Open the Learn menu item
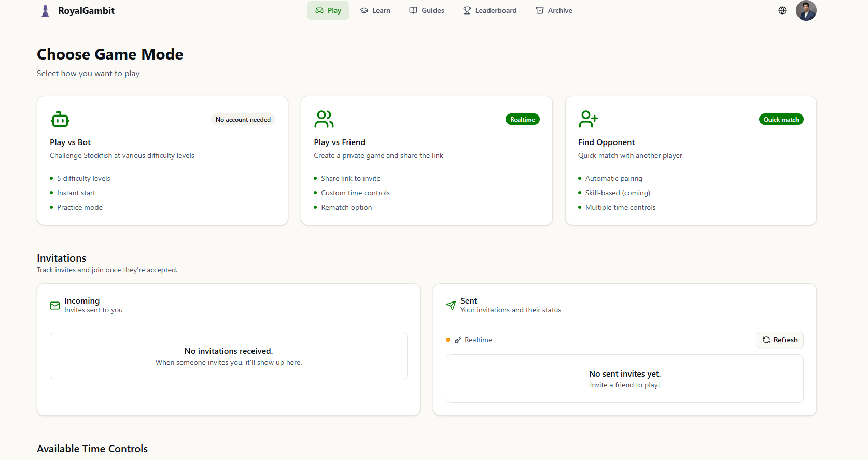Screen dimensions: 868x460 click(375, 10)
